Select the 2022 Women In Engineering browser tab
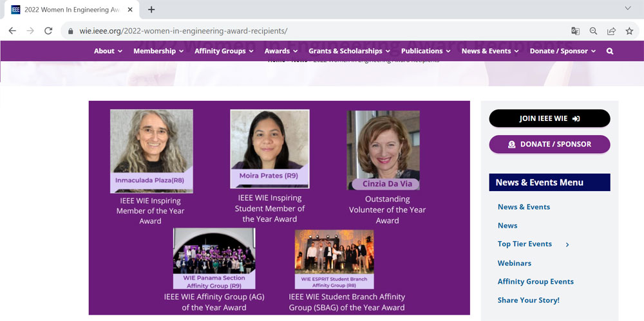This screenshot has width=644, height=321. tap(72, 10)
